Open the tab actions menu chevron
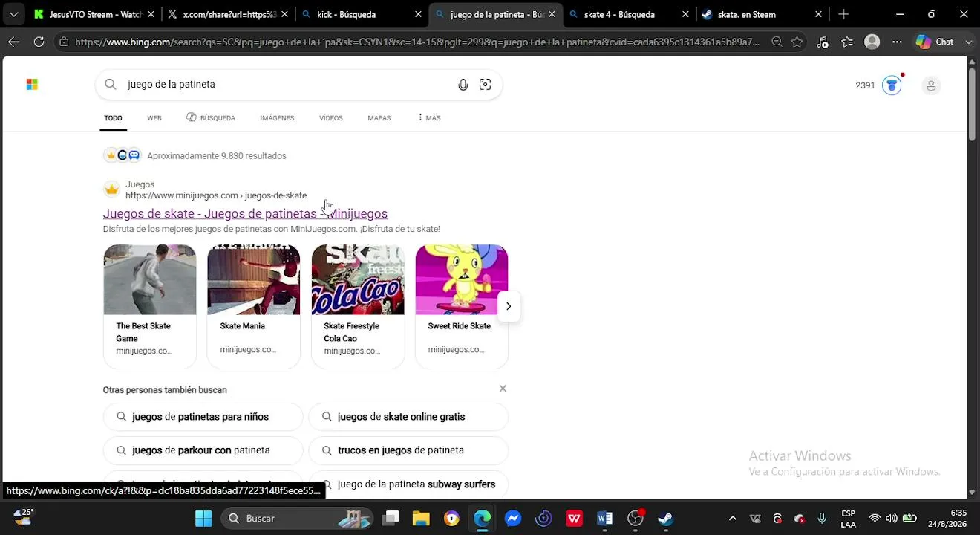Image resolution: width=980 pixels, height=535 pixels. (14, 14)
